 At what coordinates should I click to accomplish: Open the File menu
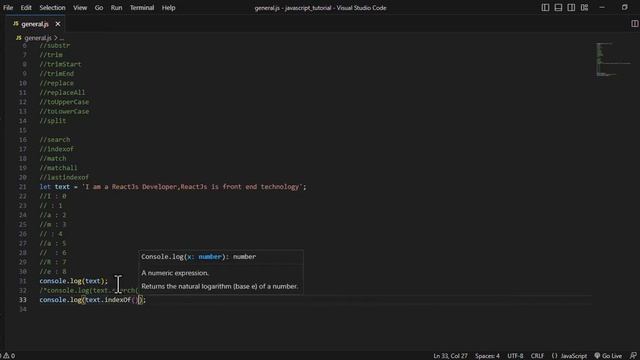pyautogui.click(x=8, y=8)
